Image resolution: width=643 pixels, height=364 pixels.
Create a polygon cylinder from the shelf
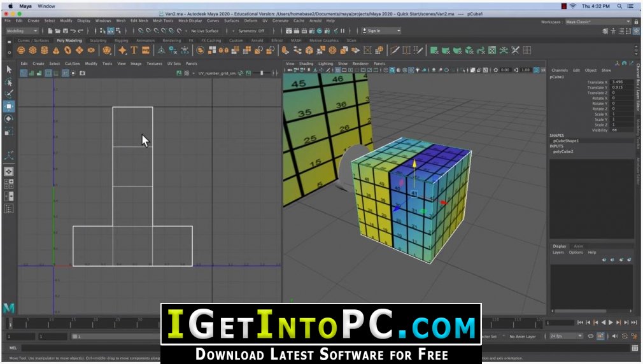click(x=45, y=50)
